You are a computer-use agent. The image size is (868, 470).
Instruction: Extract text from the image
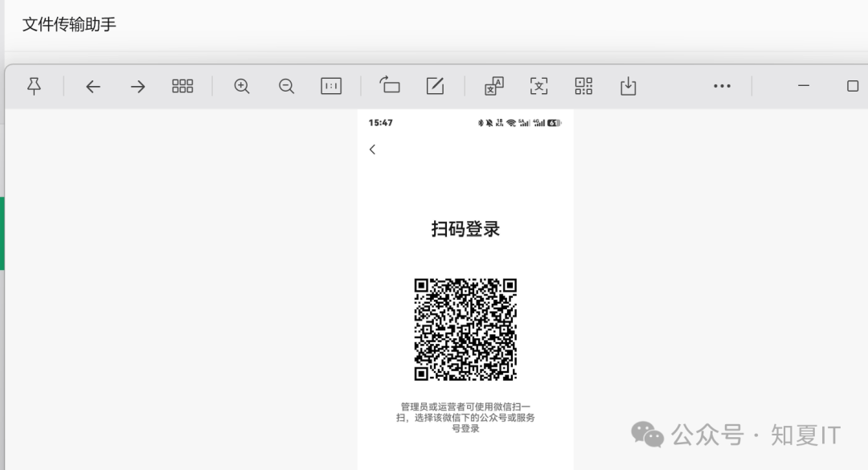tap(538, 86)
